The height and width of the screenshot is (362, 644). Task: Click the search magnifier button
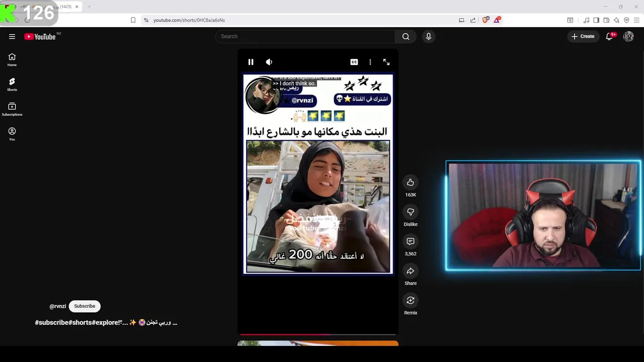406,36
